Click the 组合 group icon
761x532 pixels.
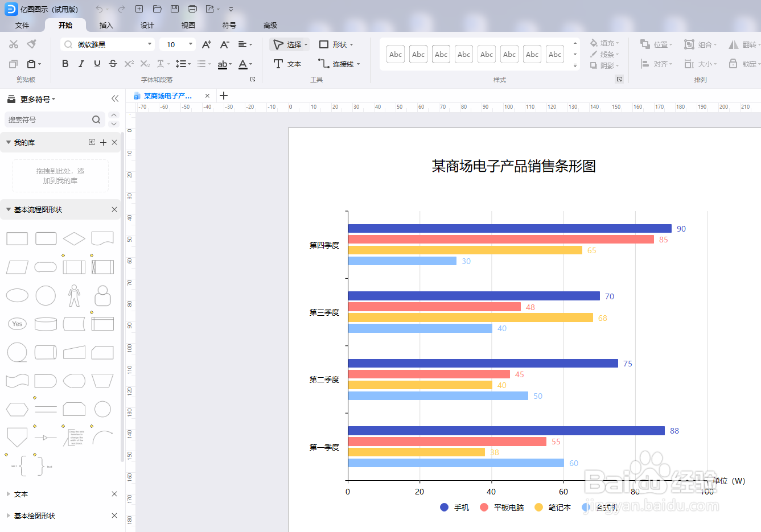[x=699, y=44]
